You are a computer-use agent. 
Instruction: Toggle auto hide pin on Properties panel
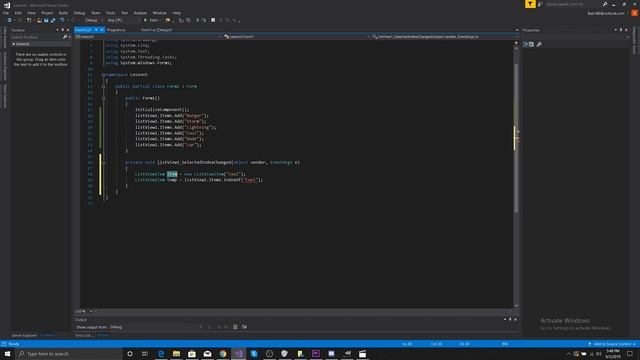pyautogui.click(x=621, y=30)
